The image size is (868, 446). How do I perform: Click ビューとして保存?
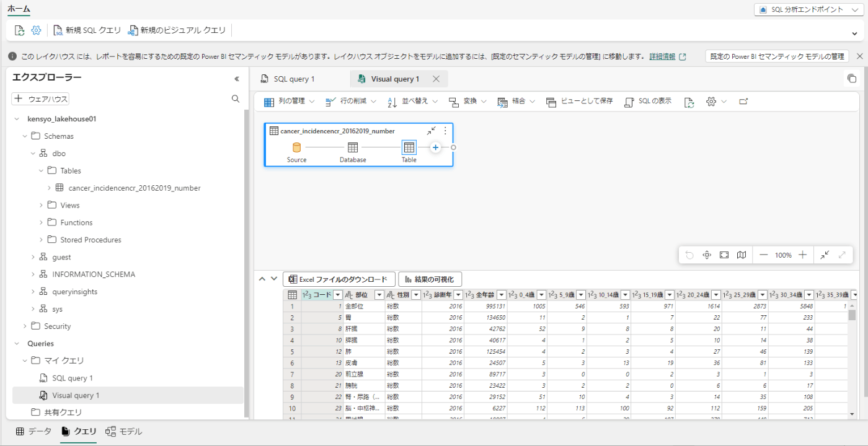(x=579, y=102)
